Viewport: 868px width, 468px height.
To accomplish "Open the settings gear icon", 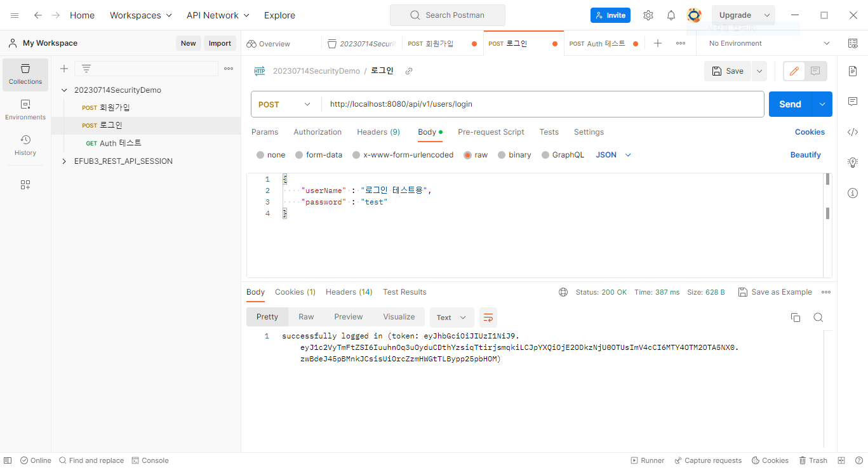I will [648, 15].
